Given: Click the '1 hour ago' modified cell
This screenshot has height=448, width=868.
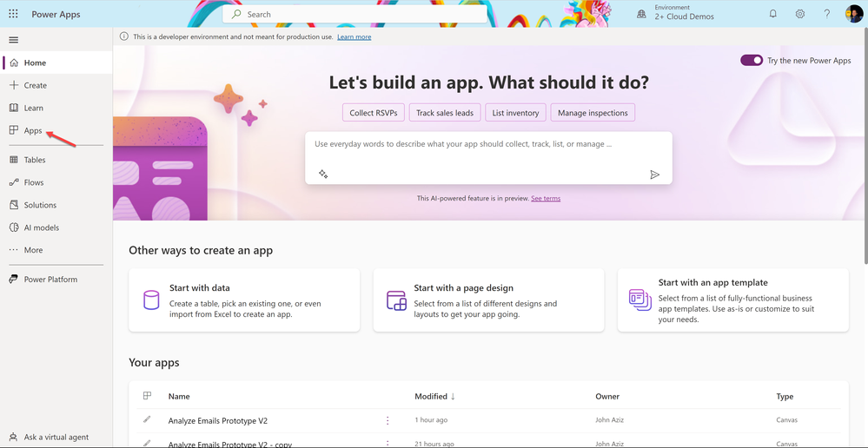Looking at the screenshot, I should [431, 420].
